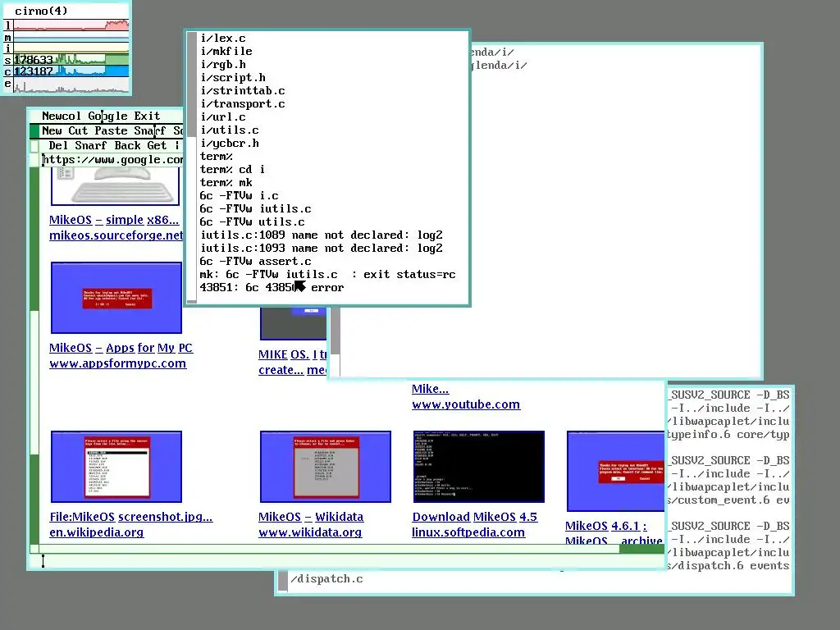
Task: Open the 'MikeOS – simple x86...' link
Action: 114,220
